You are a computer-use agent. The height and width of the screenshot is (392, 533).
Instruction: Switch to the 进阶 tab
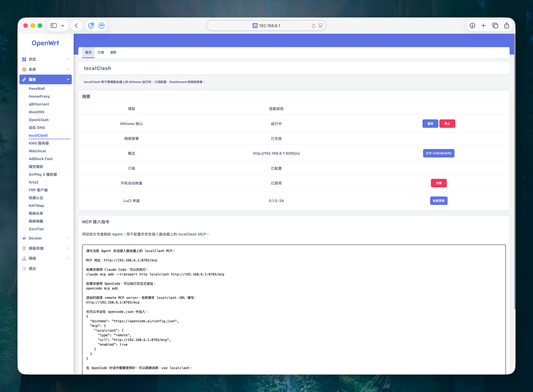click(x=113, y=52)
